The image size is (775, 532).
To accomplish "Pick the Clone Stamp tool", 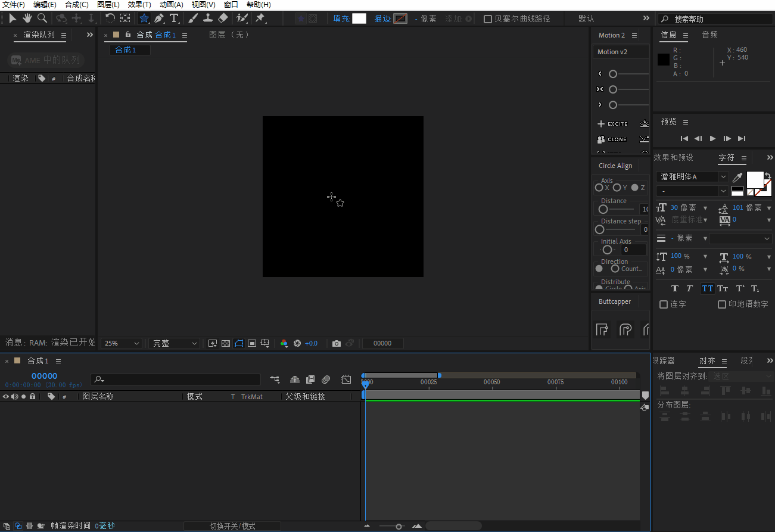I will (208, 18).
